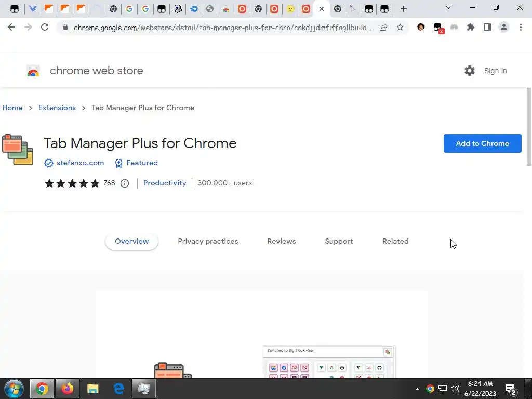Switch to the yellow smiley face tab
Image resolution: width=532 pixels, height=399 pixels.
click(290, 9)
